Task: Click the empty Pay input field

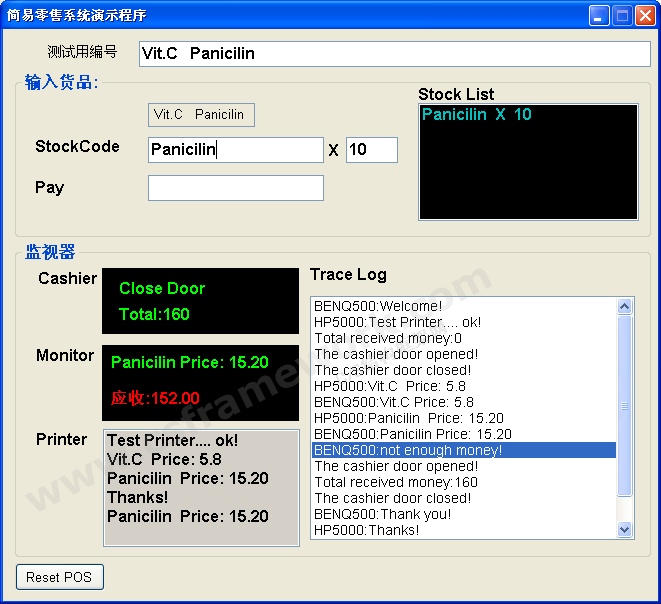Action: [235, 188]
